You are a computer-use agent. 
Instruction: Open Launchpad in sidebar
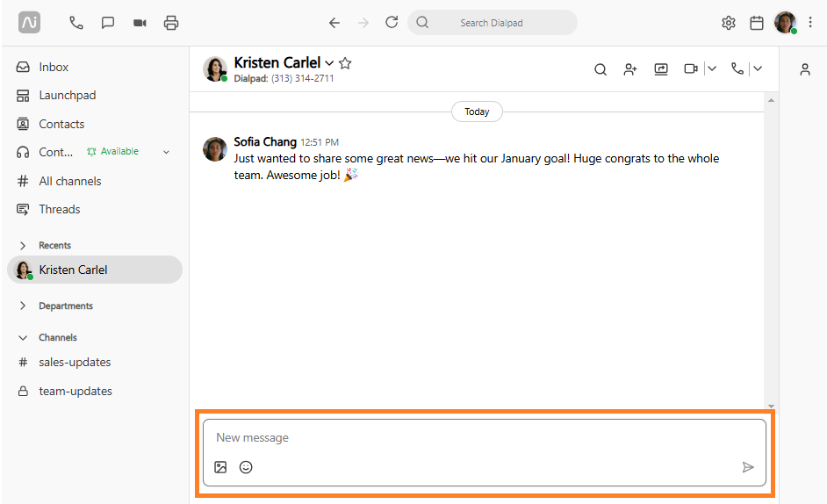(56, 96)
